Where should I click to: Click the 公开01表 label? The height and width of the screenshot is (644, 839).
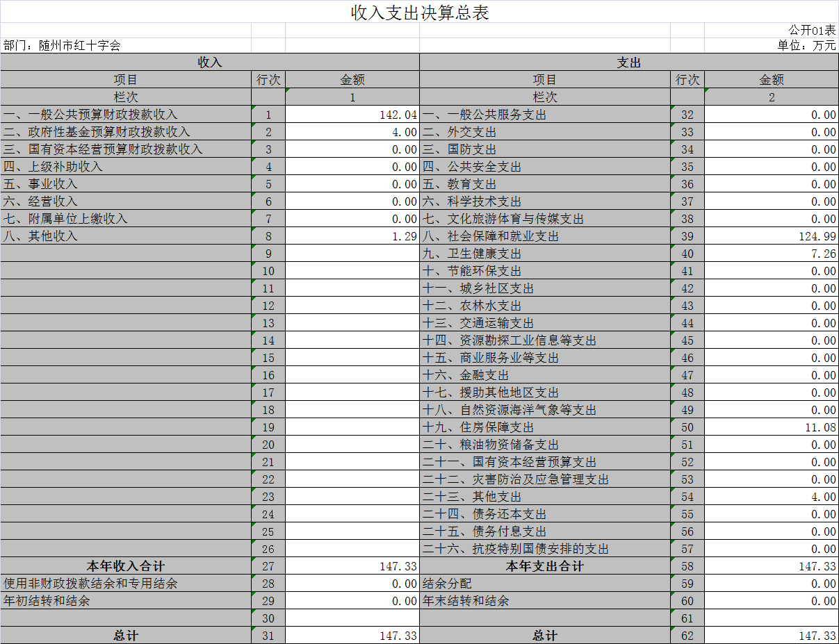(x=812, y=30)
